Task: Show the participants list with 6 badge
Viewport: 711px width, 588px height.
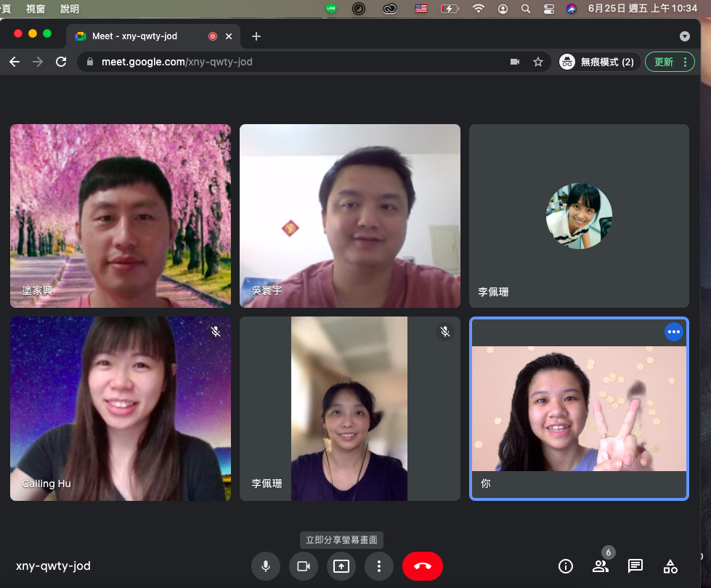Action: (x=601, y=566)
